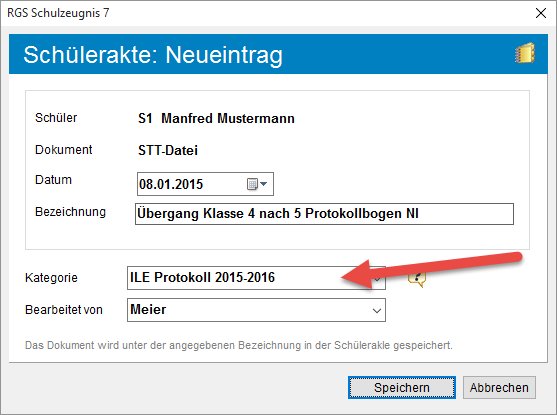Expand the Datum date picker arrow
The height and width of the screenshot is (415, 557).
coord(264,184)
